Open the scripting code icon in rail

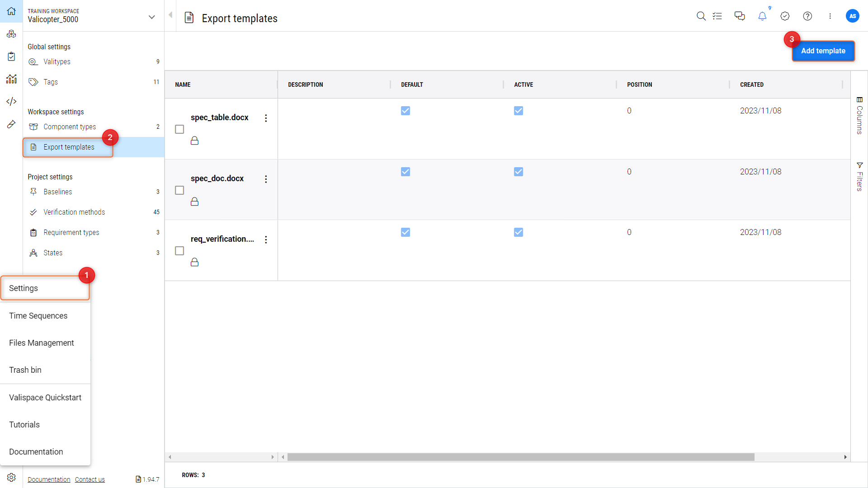click(11, 101)
